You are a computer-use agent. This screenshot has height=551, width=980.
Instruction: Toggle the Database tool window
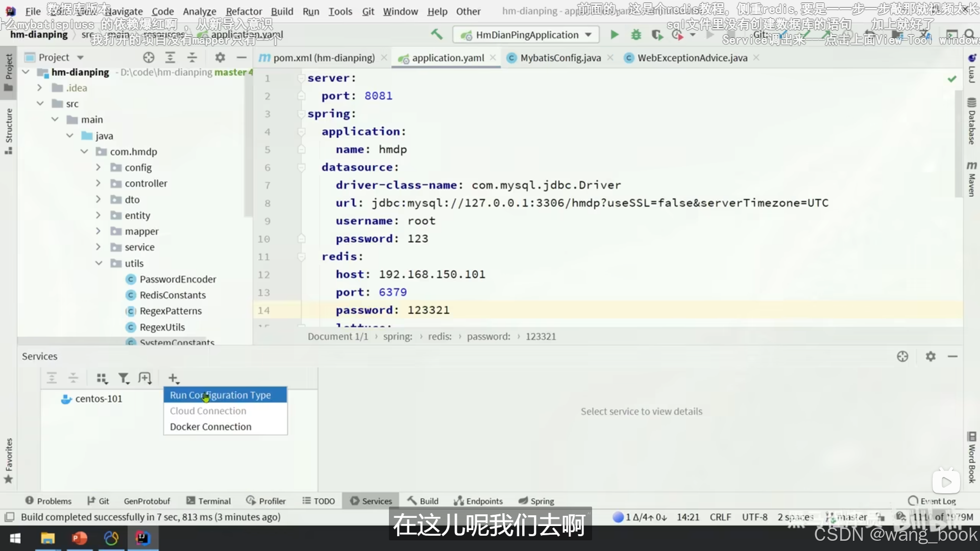click(972, 121)
